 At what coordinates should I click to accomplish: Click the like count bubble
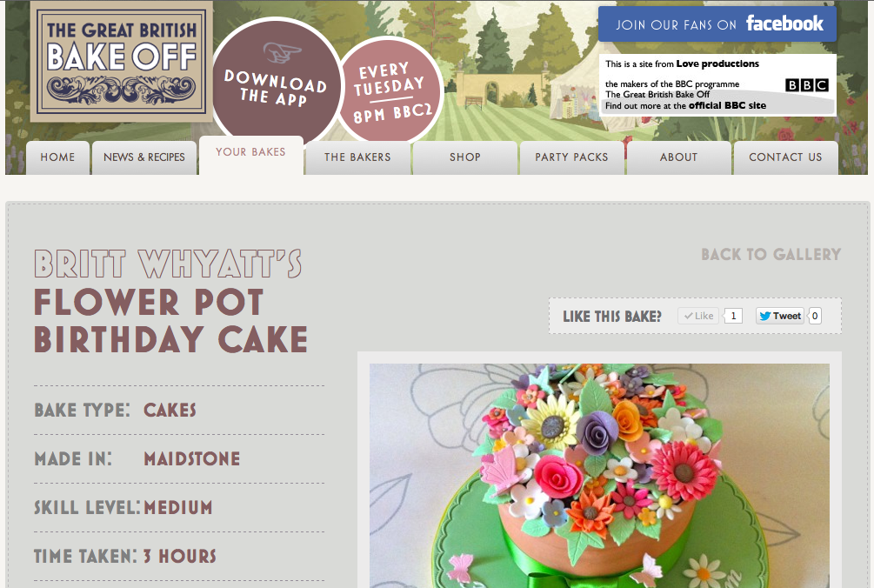pos(733,316)
